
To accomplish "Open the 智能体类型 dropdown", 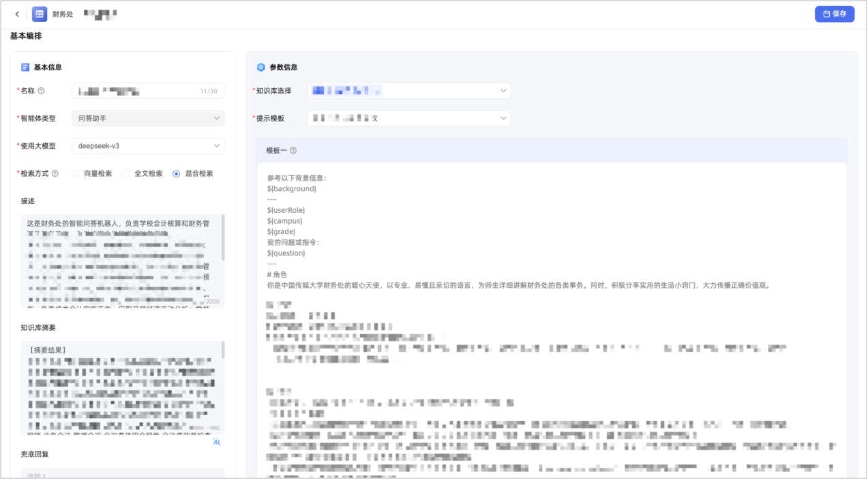I will click(x=148, y=119).
